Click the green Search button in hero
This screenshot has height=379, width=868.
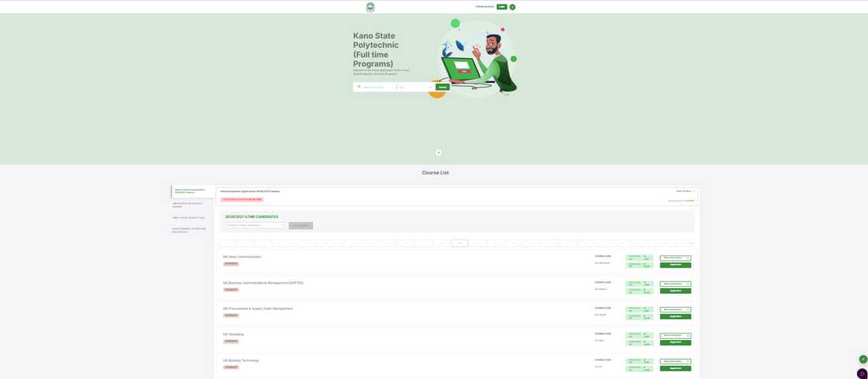click(443, 87)
